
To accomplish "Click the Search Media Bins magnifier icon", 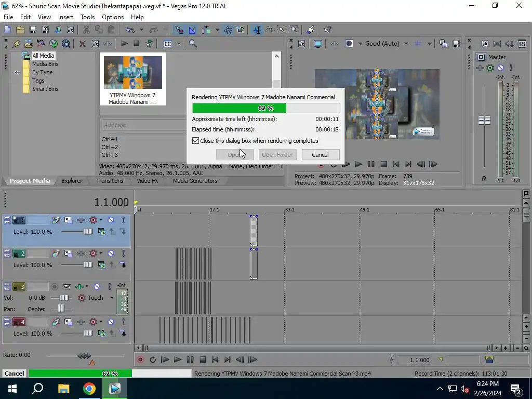I will [193, 44].
